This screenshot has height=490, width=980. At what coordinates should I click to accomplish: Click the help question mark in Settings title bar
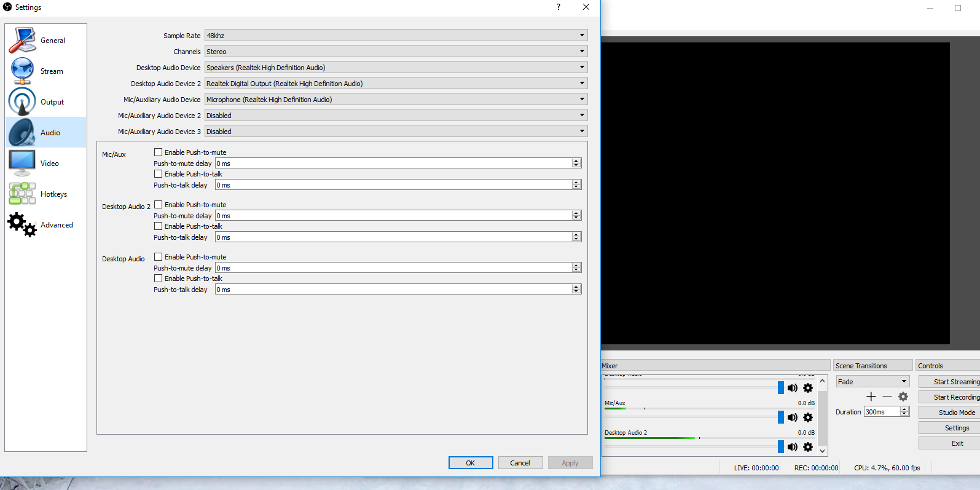pos(559,7)
